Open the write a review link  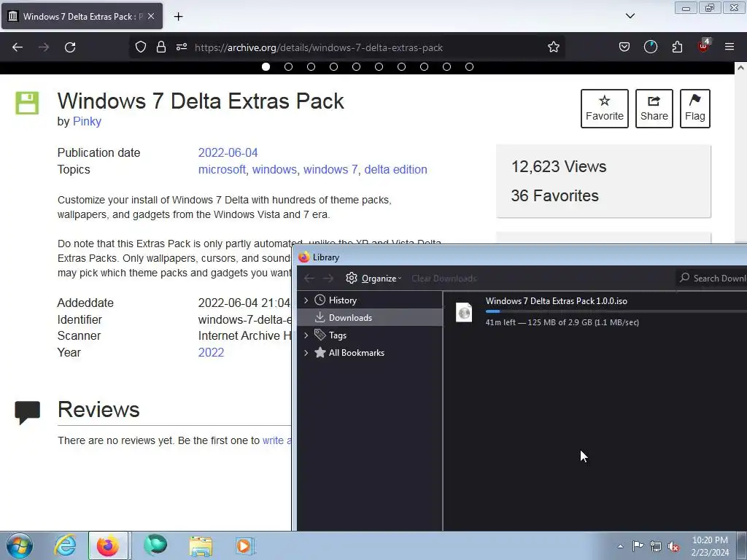pyautogui.click(x=276, y=440)
